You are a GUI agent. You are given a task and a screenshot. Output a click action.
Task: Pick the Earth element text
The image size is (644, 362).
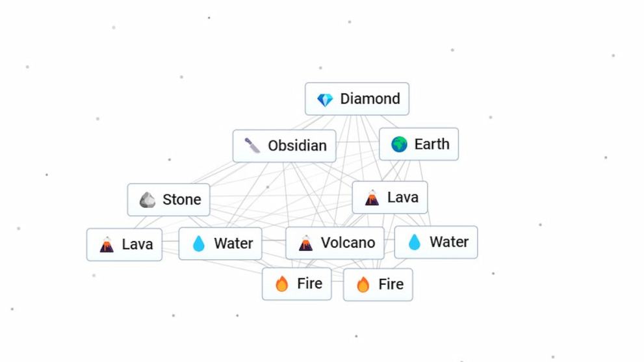click(x=431, y=144)
